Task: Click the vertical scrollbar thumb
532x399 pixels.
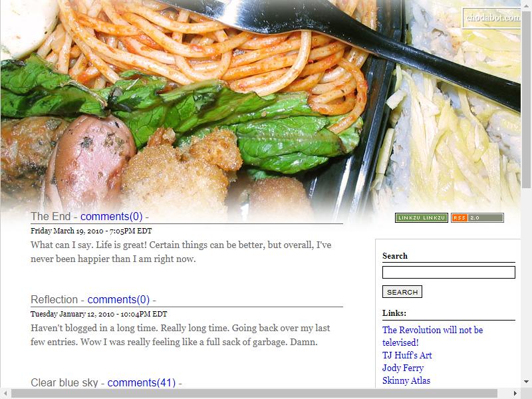Action: pos(527,98)
